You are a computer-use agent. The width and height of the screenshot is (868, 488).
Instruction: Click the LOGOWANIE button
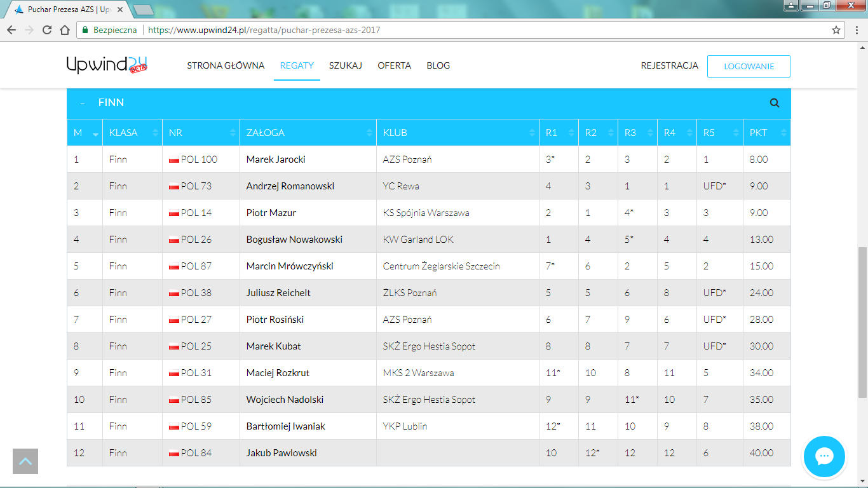click(x=749, y=66)
